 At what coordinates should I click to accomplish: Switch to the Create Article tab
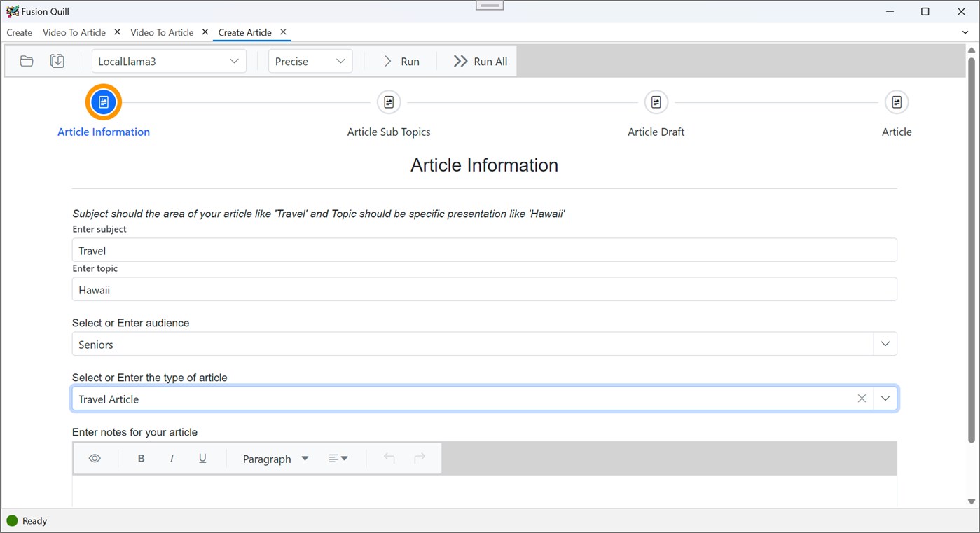pyautogui.click(x=244, y=32)
